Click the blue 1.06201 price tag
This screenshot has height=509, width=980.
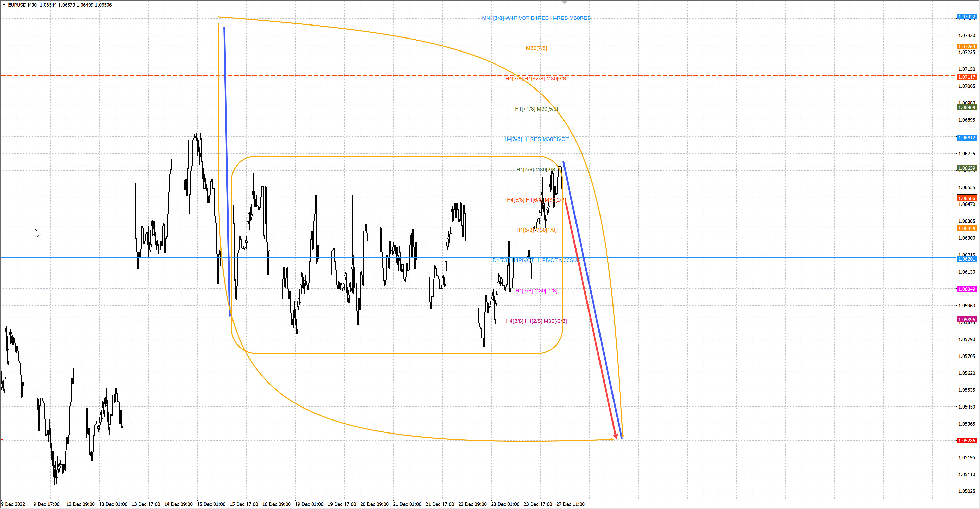pos(966,259)
